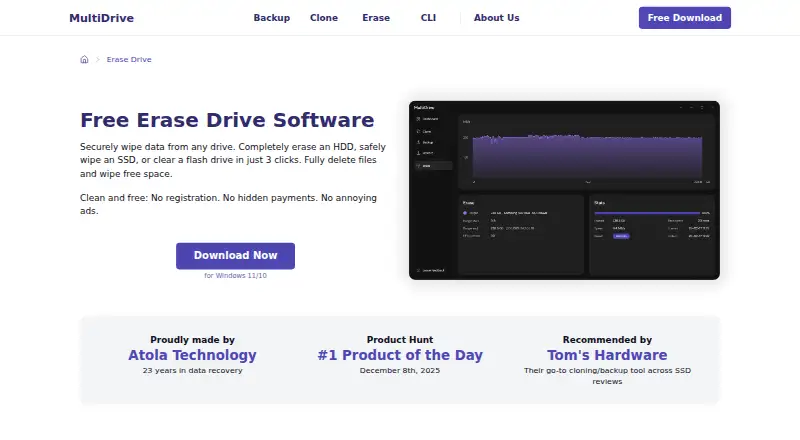This screenshot has width=800, height=440.
Task: Open the Backup menu item
Action: [x=271, y=18]
